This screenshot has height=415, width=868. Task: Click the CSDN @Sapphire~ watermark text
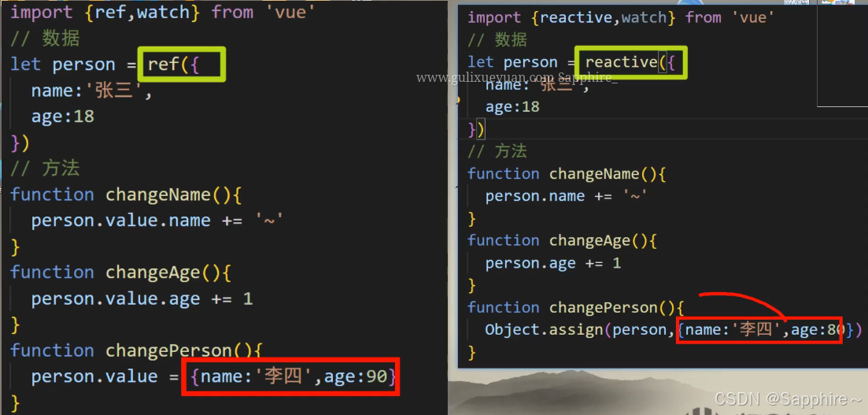(788, 398)
